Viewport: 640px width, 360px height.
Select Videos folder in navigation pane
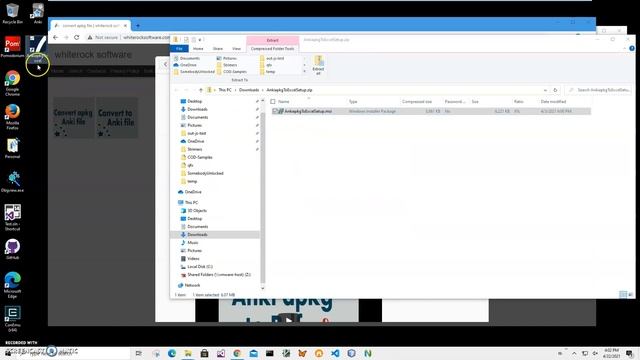coord(193,258)
